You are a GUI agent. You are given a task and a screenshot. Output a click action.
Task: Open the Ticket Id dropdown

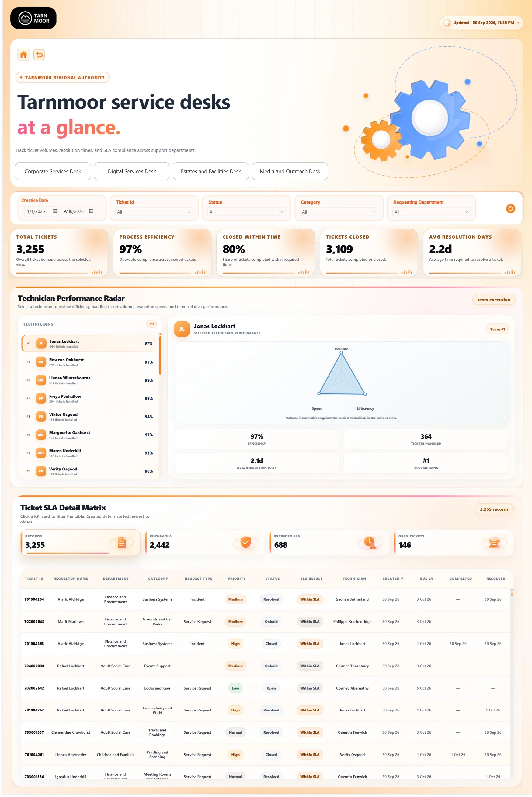tap(154, 212)
